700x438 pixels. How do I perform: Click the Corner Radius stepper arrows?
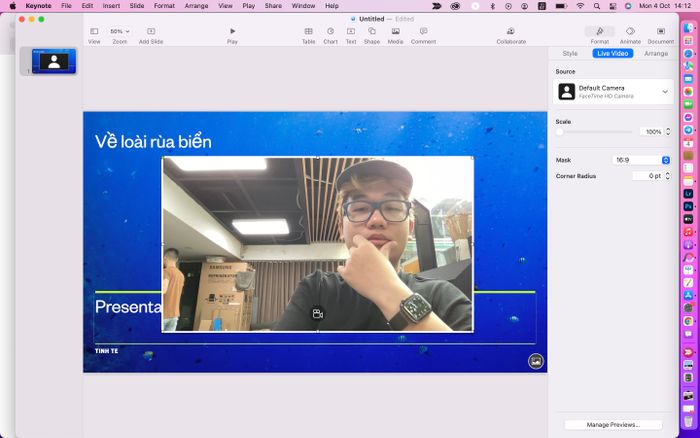click(x=667, y=176)
